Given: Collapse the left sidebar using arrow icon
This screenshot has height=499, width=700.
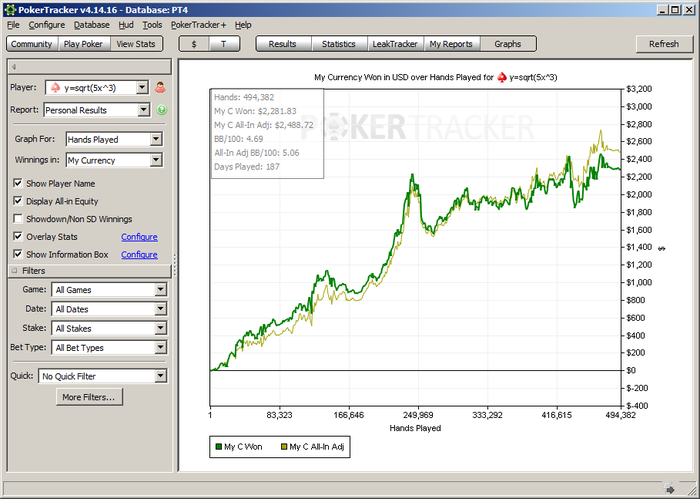Looking at the screenshot, I should click(x=12, y=67).
